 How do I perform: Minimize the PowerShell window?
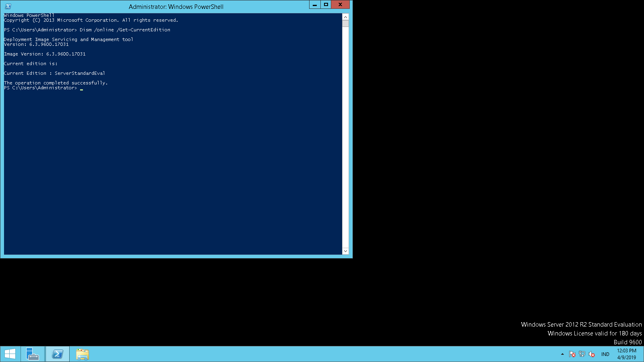[x=315, y=5]
